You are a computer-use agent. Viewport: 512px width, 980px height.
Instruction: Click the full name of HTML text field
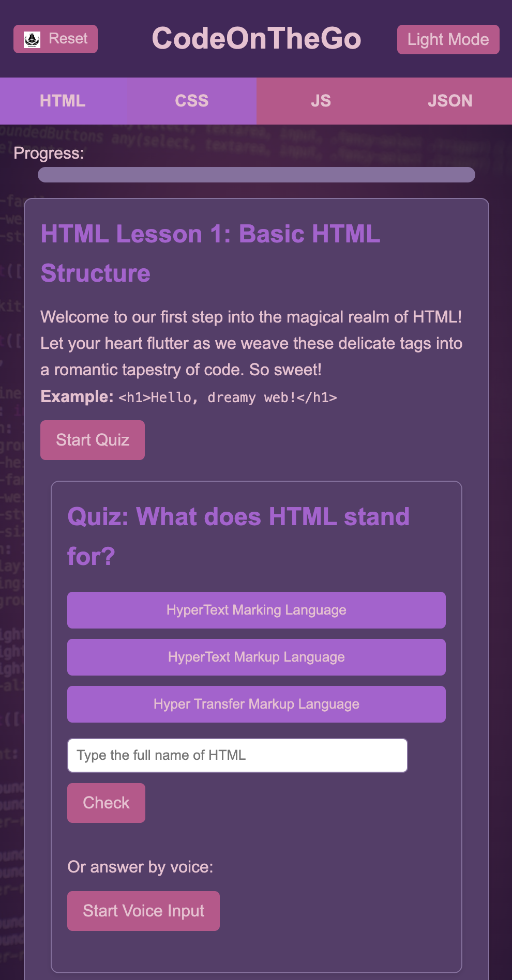[237, 755]
